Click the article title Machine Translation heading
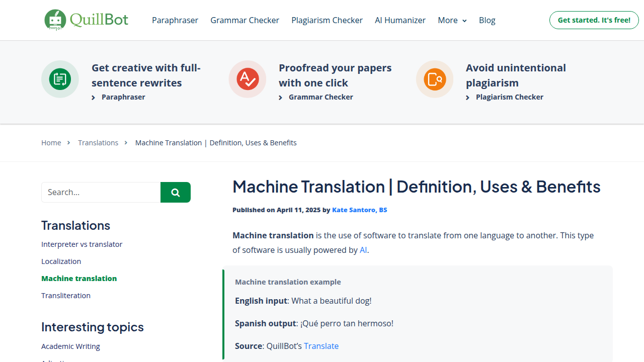 (x=417, y=187)
